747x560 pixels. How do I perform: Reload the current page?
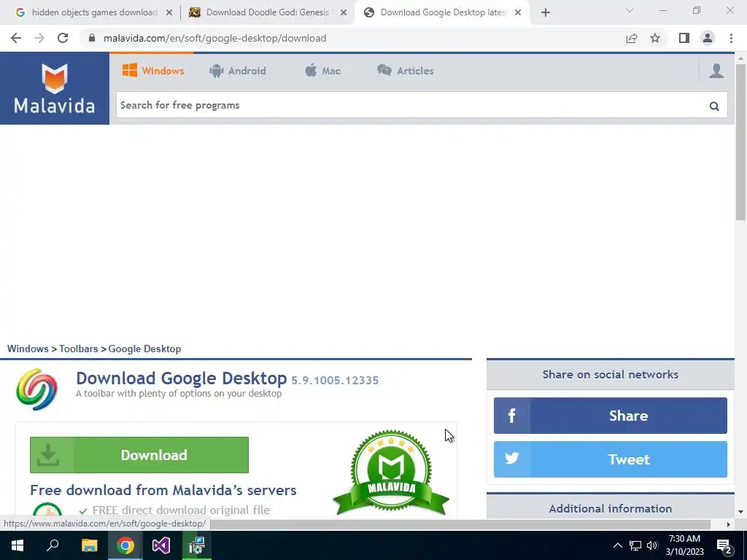tap(63, 38)
